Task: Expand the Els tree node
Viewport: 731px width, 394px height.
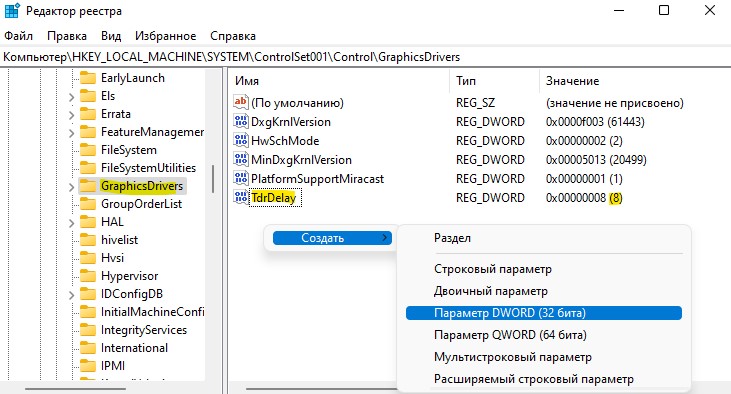Action: tap(71, 97)
